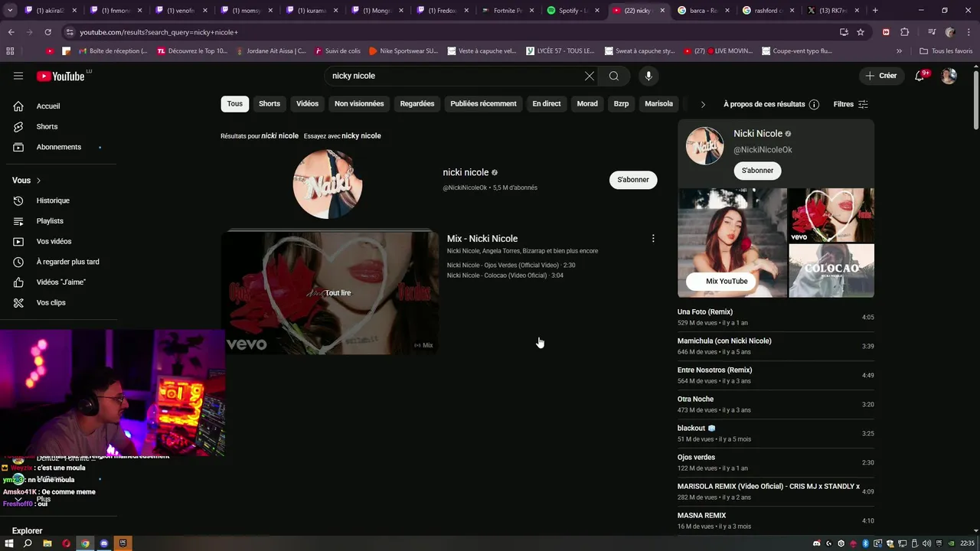Select the Tous filter chip
The height and width of the screenshot is (551, 980).
(235, 104)
